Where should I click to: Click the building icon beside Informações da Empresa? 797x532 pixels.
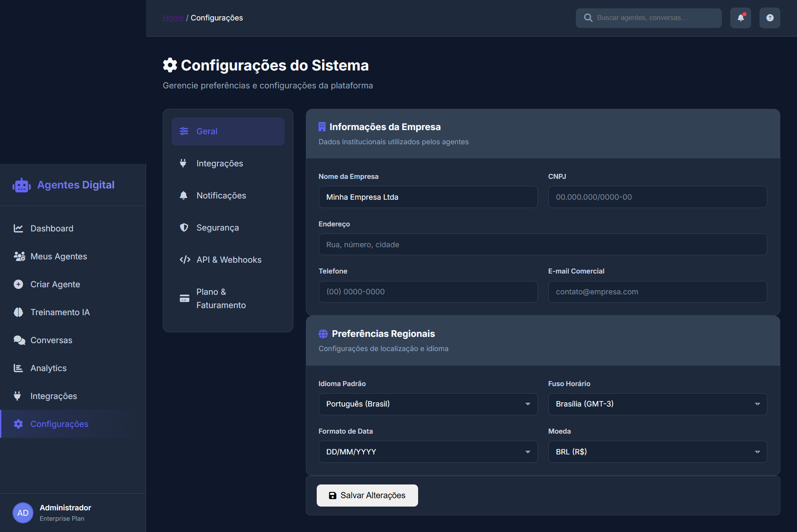click(x=322, y=127)
